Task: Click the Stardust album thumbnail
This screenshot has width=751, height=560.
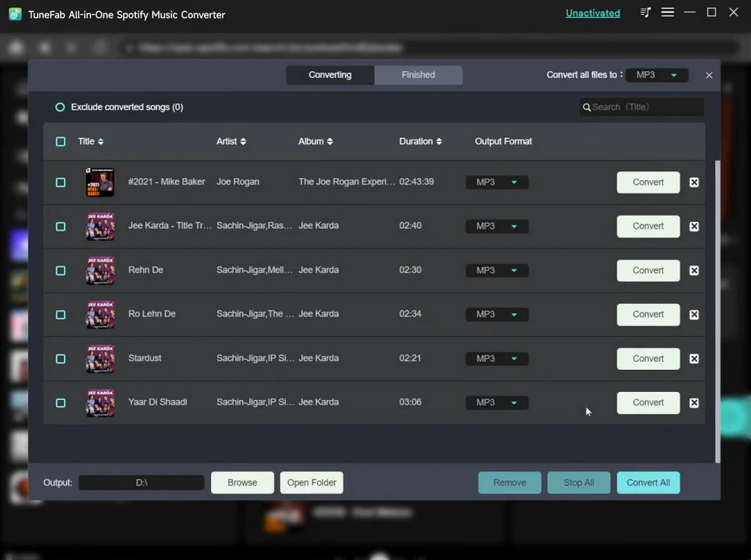Action: [x=100, y=359]
